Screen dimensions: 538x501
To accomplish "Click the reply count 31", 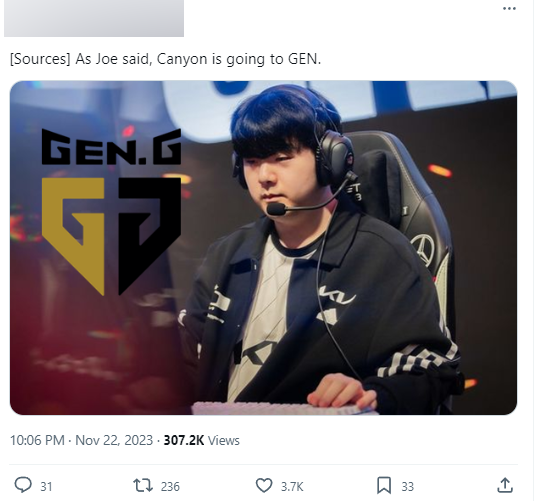I will click(46, 487).
